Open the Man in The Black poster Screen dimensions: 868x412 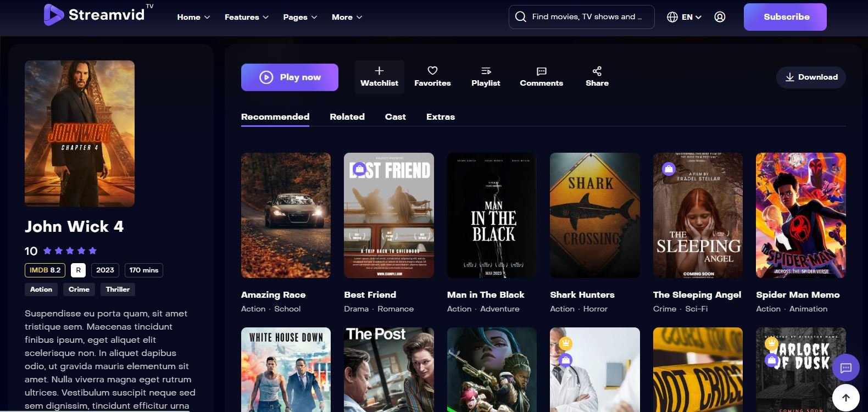pos(492,215)
